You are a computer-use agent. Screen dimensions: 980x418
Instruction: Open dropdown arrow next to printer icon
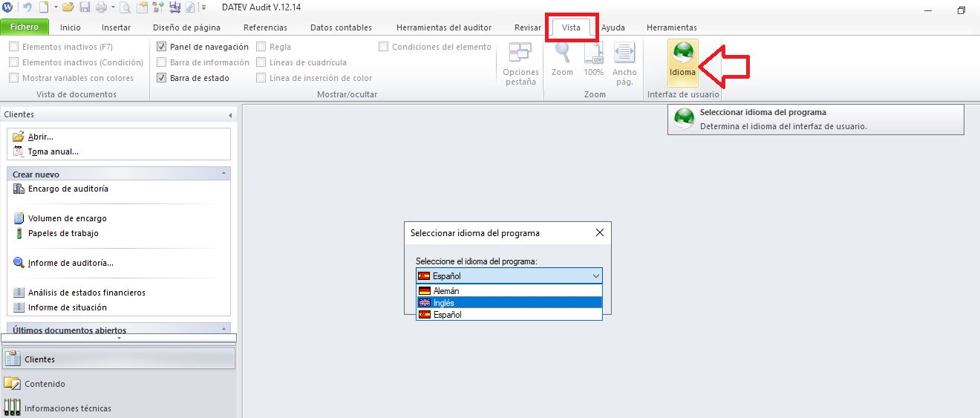point(113,7)
